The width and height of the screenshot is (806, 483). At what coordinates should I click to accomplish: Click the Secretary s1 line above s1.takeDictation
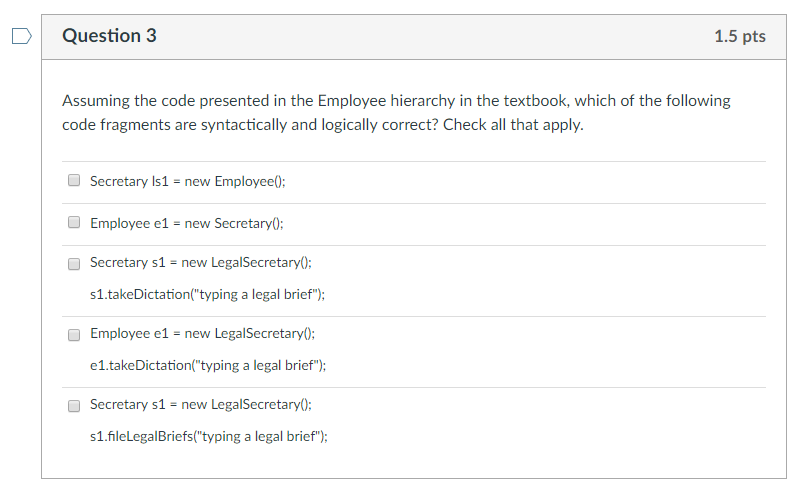200,263
